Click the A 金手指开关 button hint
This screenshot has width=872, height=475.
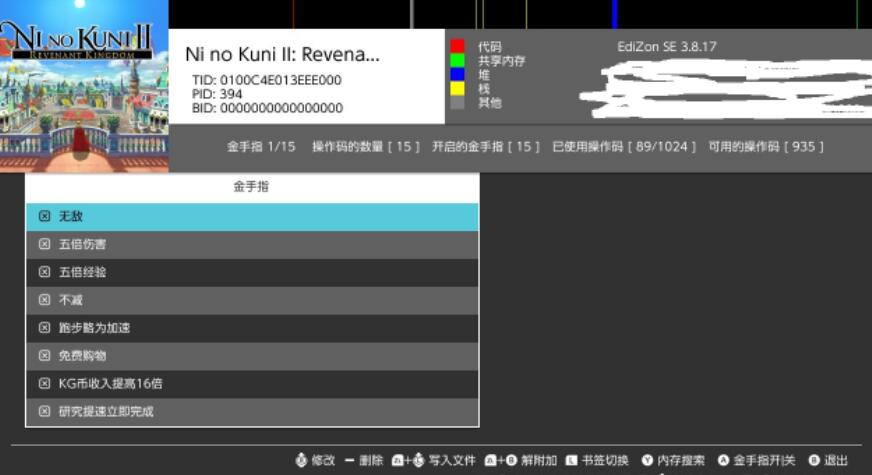[x=756, y=461]
